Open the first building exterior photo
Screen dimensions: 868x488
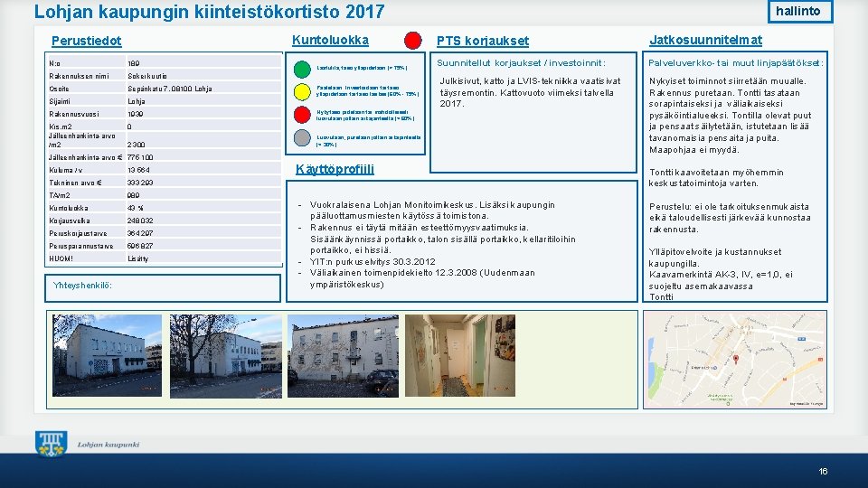(x=108, y=355)
